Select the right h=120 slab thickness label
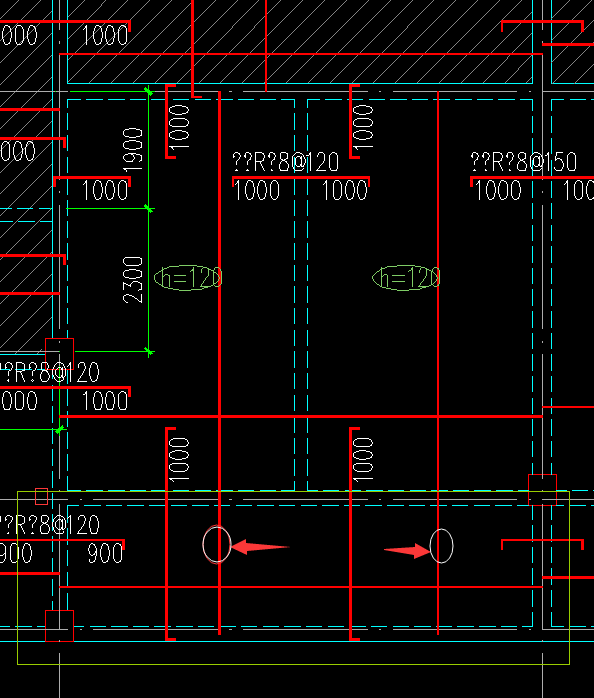The width and height of the screenshot is (594, 698). click(407, 278)
